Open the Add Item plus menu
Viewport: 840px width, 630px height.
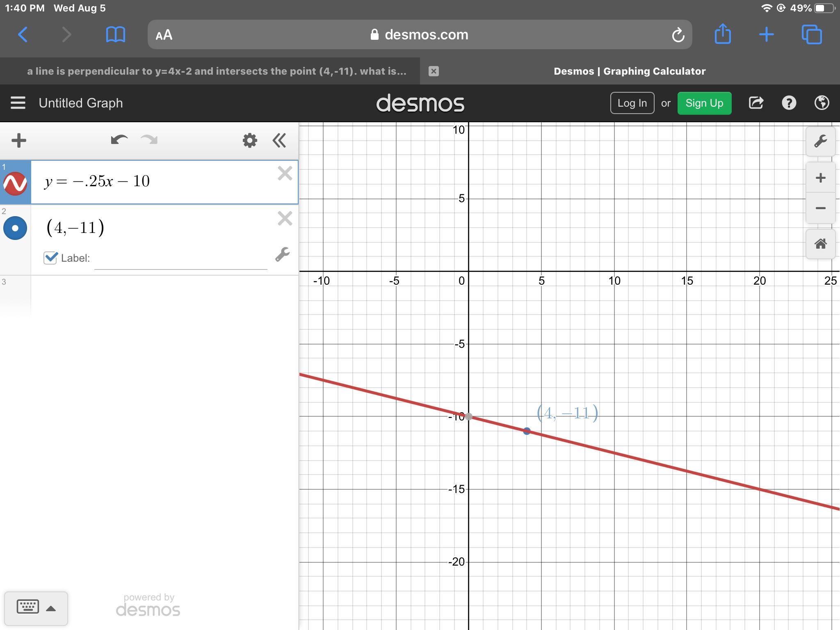(x=19, y=141)
